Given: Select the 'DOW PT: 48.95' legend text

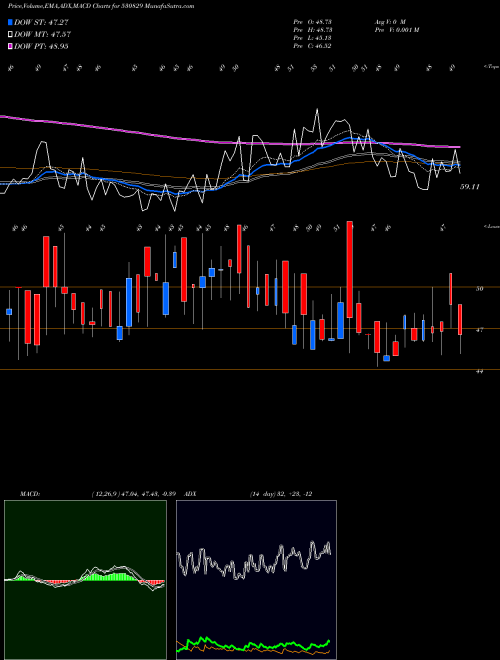Looking at the screenshot, I should (x=41, y=47).
